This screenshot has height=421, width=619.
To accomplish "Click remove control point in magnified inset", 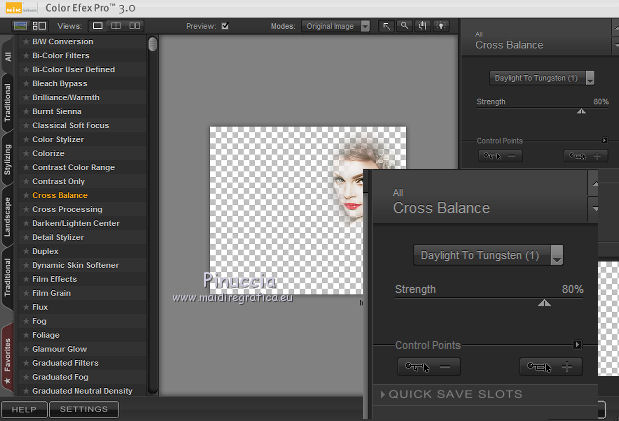I will [x=429, y=367].
